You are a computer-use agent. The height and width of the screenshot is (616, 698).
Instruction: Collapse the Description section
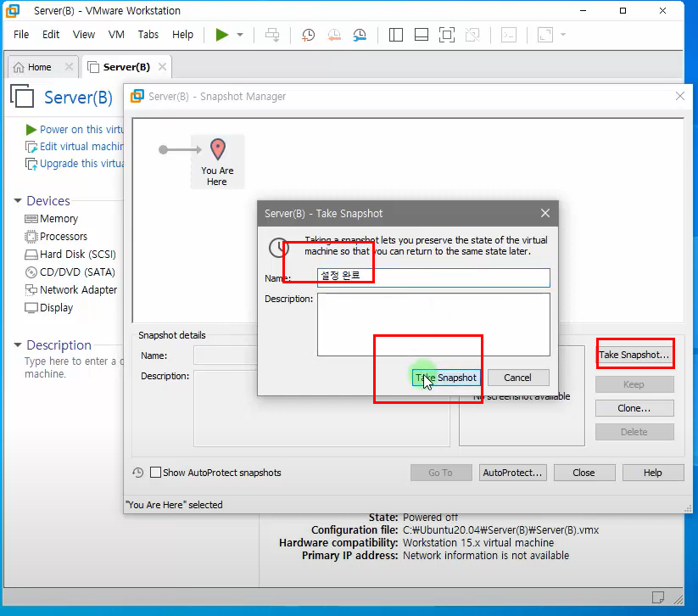coord(18,344)
